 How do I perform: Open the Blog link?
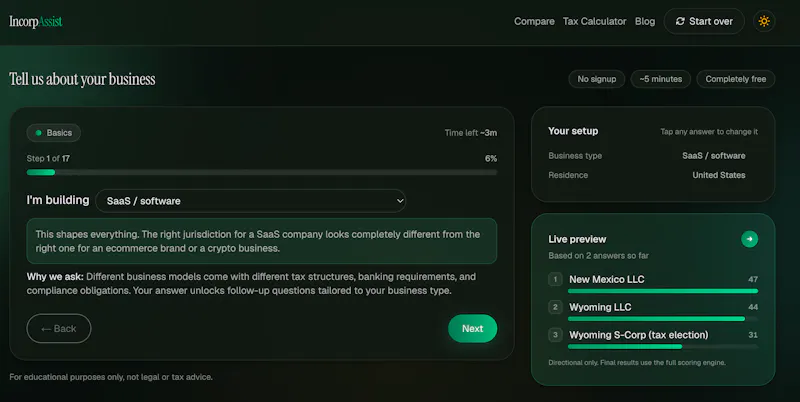tap(645, 21)
